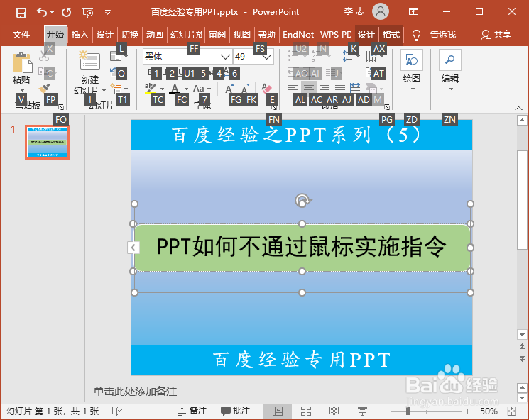Open the 文件 tab
This screenshot has width=529, height=420.
click(x=21, y=34)
